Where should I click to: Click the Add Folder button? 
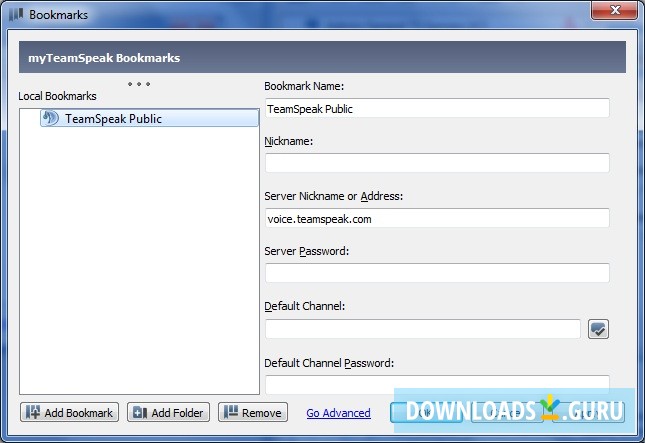(x=169, y=413)
